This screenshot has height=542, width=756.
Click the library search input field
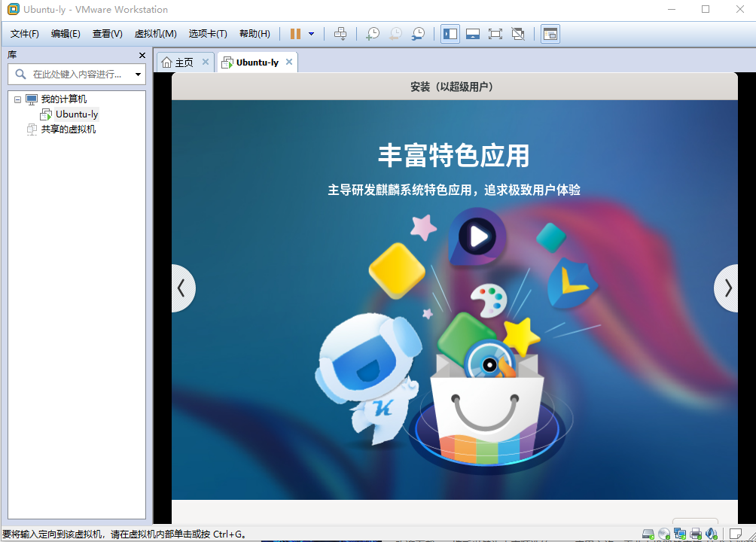(76, 75)
